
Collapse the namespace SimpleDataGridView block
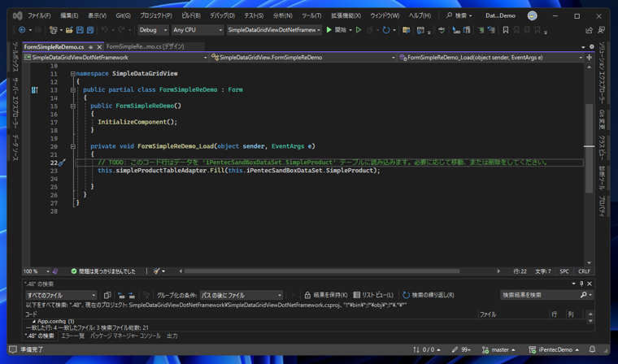pyautogui.click(x=73, y=74)
